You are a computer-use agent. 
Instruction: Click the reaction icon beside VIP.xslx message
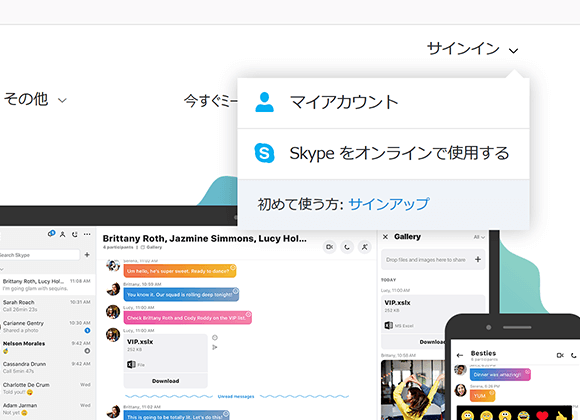215,337
